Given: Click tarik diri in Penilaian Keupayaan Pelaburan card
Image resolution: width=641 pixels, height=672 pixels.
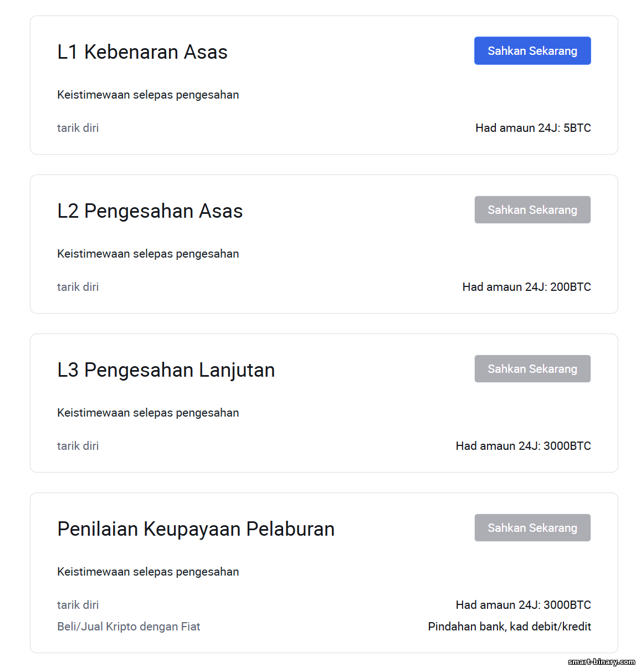Looking at the screenshot, I should [78, 605].
